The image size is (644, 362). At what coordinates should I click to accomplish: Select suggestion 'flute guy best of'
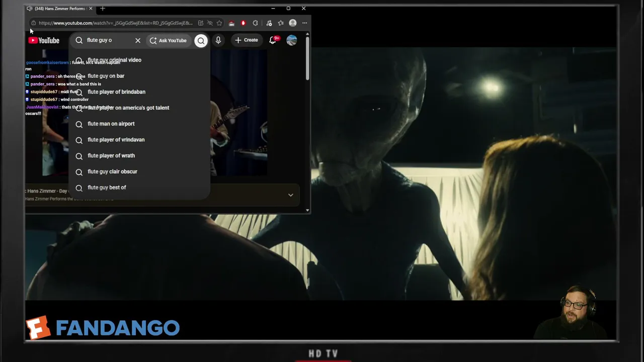pos(139,188)
